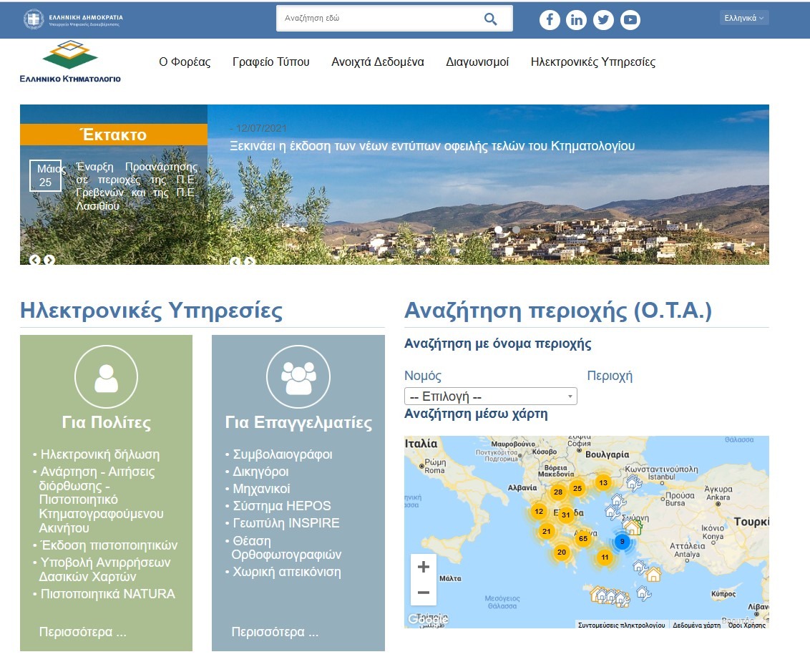Screen dimensions: 810x672
Task: Open the LinkedIn icon in the header
Action: coord(577,19)
